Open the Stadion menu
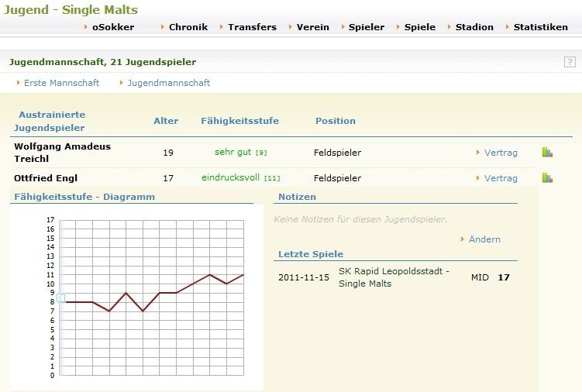The width and height of the screenshot is (582, 392). click(x=474, y=27)
